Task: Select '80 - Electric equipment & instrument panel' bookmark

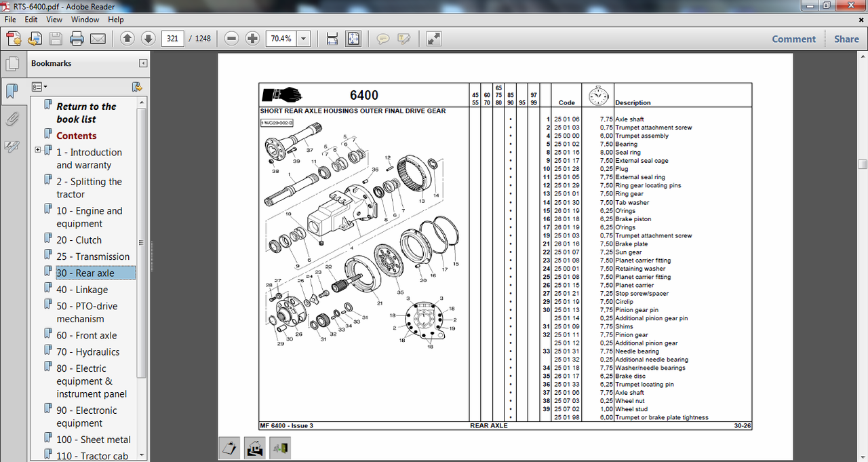Action: [92, 381]
